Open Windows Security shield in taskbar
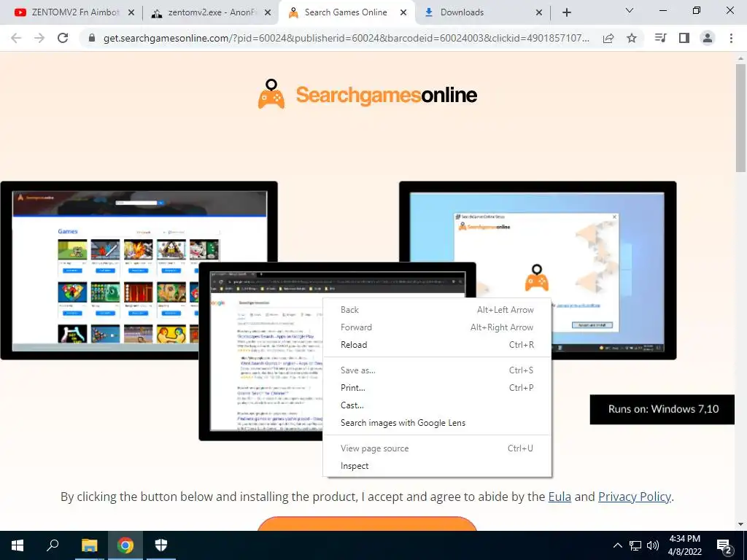The height and width of the screenshot is (560, 747). click(x=161, y=545)
